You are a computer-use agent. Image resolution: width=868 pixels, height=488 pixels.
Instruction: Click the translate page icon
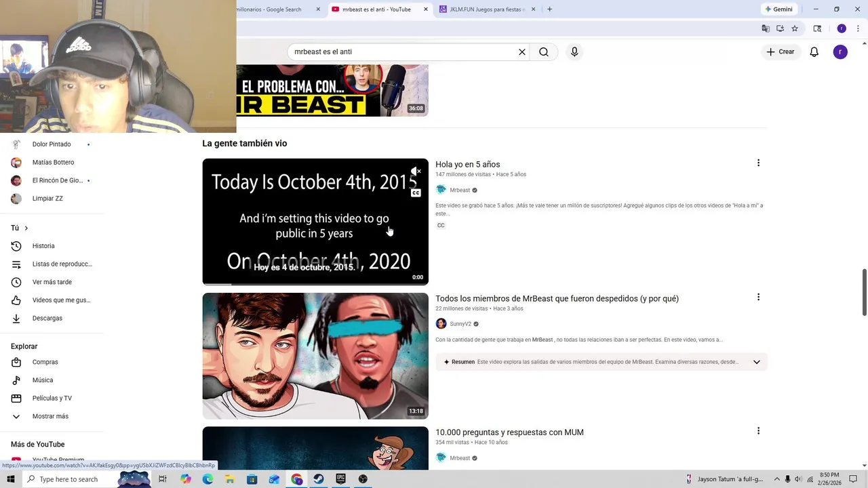pyautogui.click(x=766, y=28)
